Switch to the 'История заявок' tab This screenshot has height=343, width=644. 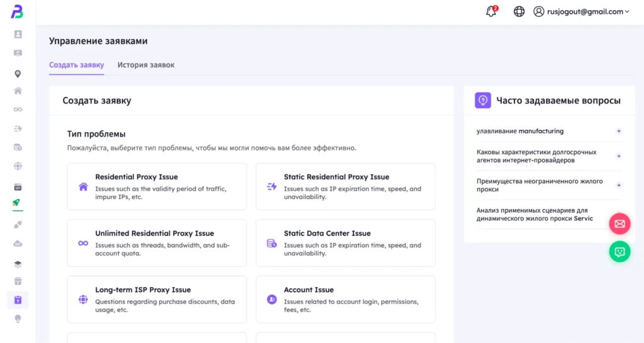(x=146, y=65)
